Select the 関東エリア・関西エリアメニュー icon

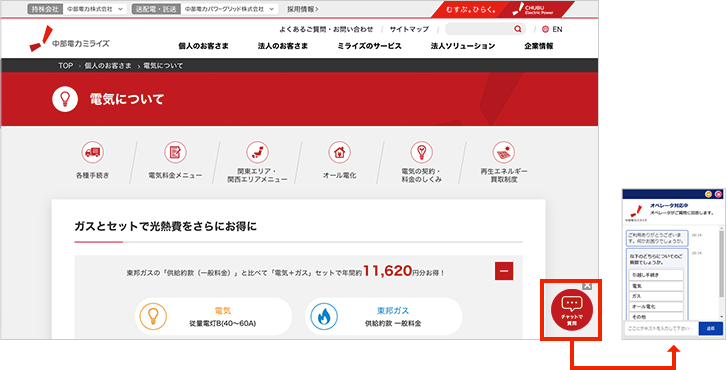click(257, 152)
